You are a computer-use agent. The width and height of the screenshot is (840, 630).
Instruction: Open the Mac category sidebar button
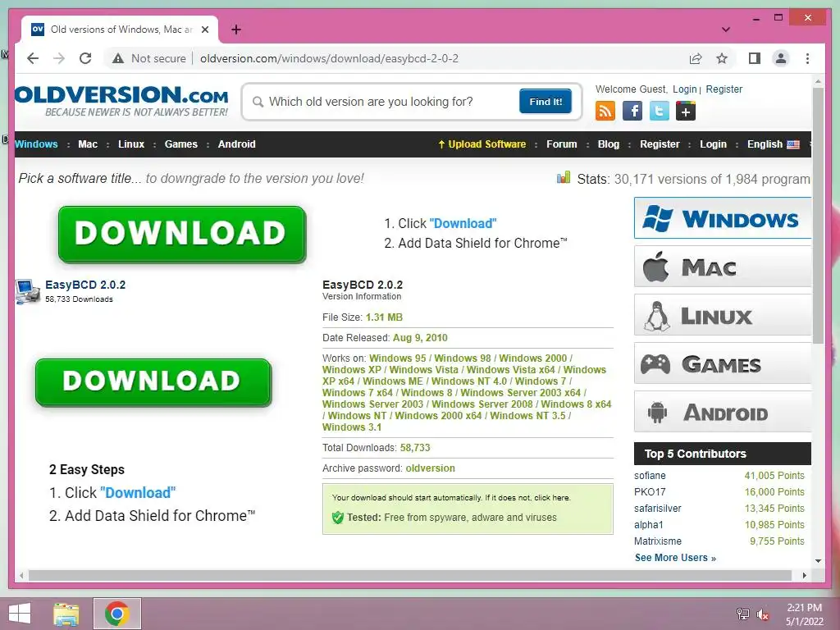point(723,267)
